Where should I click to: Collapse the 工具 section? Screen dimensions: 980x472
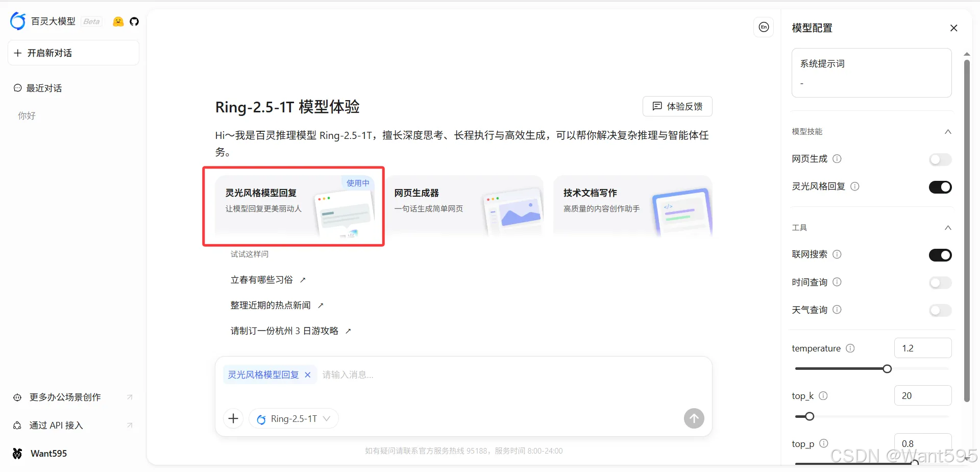coord(948,228)
